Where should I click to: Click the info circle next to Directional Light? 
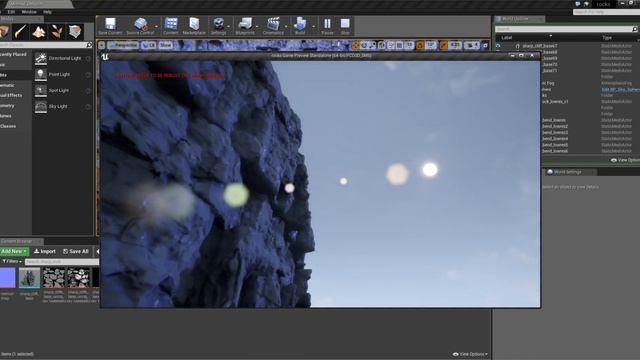88,58
